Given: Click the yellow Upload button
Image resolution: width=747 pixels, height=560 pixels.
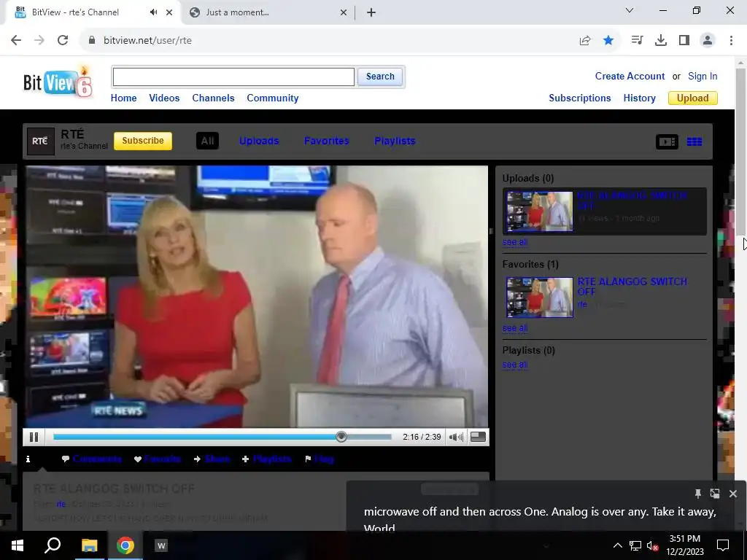Looking at the screenshot, I should click(693, 98).
